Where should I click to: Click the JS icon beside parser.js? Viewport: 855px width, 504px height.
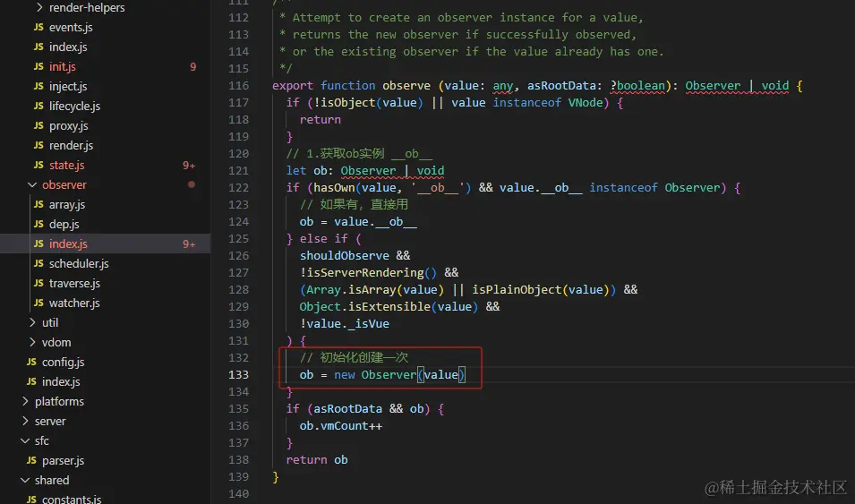(x=31, y=460)
